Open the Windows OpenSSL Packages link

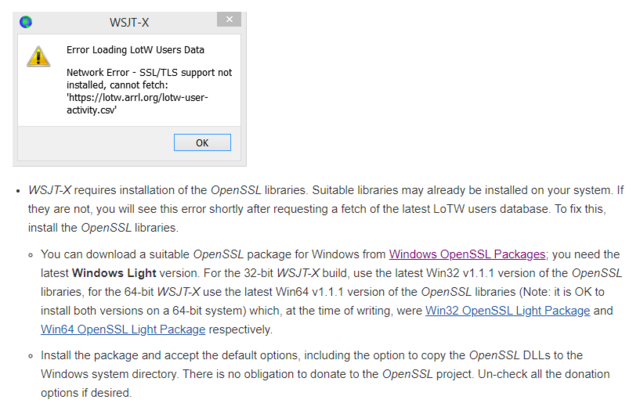[467, 254]
